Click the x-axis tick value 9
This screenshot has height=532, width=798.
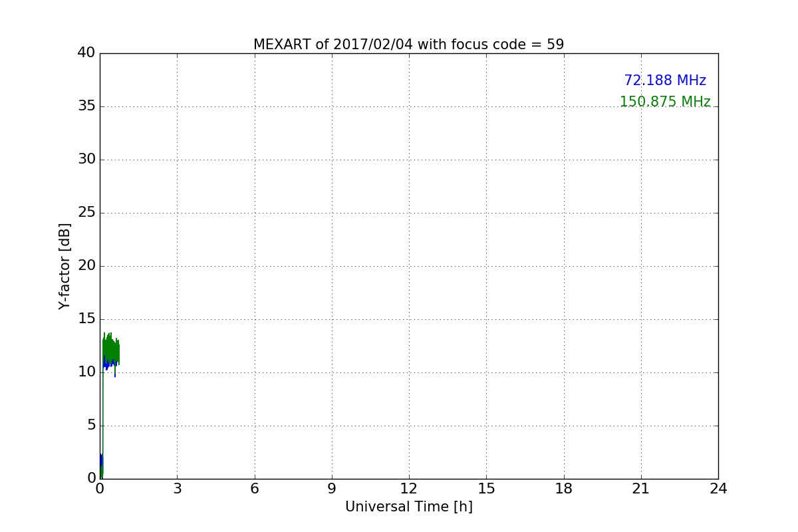[331, 489]
